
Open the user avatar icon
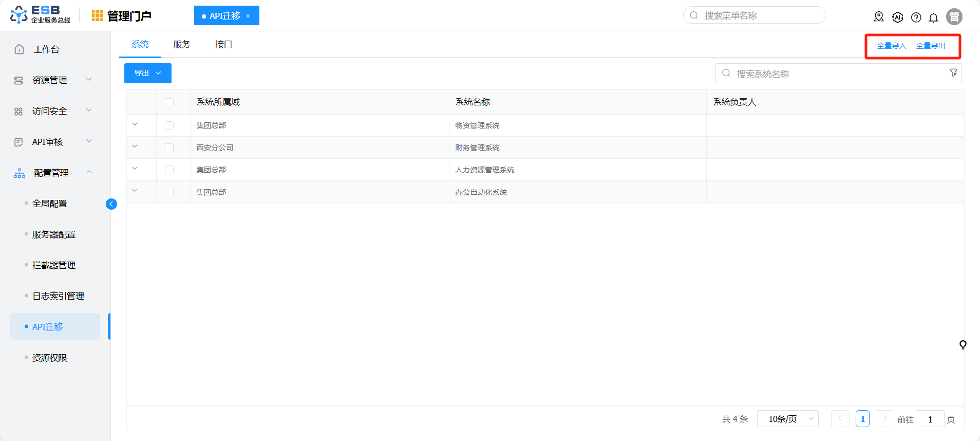coord(954,17)
